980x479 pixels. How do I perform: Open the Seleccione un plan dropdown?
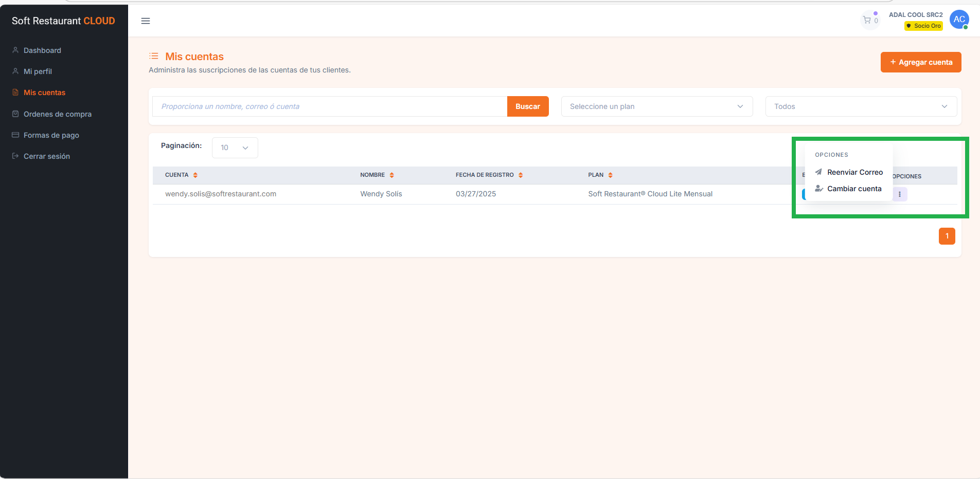pos(657,106)
